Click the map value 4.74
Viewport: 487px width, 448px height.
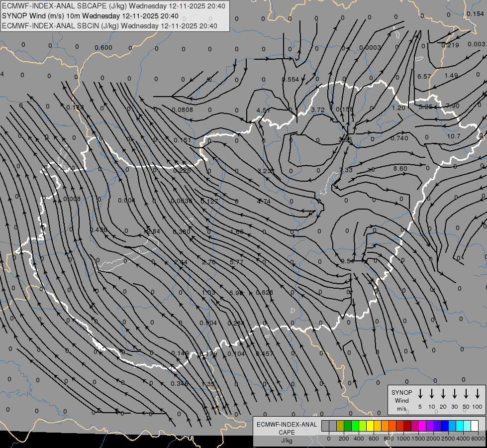pyautogui.click(x=264, y=202)
